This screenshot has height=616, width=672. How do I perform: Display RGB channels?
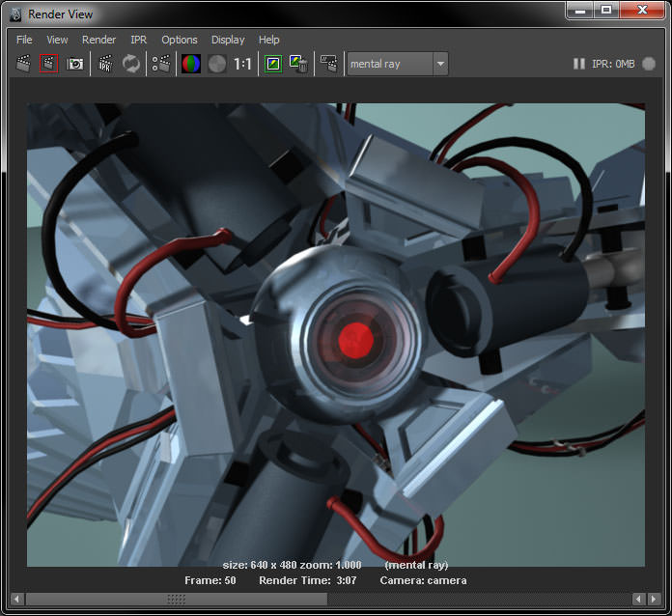pos(191,64)
